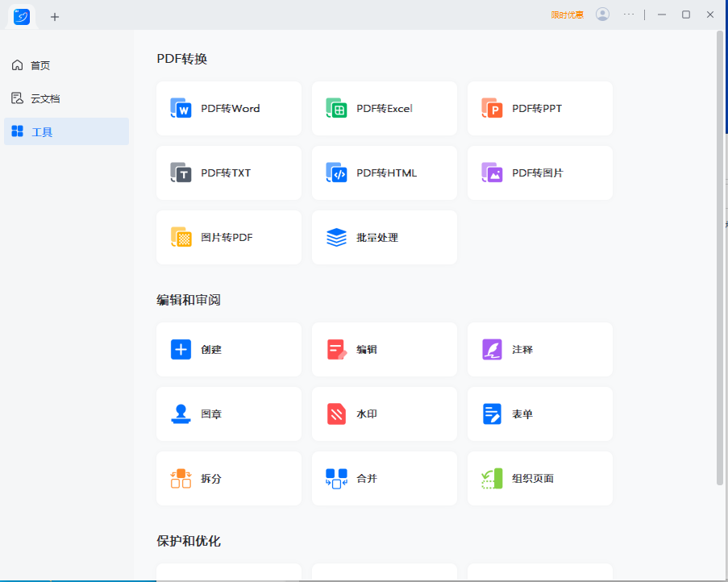Open a new tab with the plus button

55,16
